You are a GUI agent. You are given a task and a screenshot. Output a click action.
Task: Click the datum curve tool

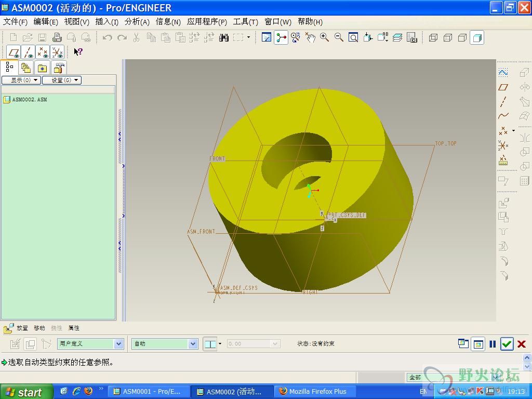tap(503, 116)
